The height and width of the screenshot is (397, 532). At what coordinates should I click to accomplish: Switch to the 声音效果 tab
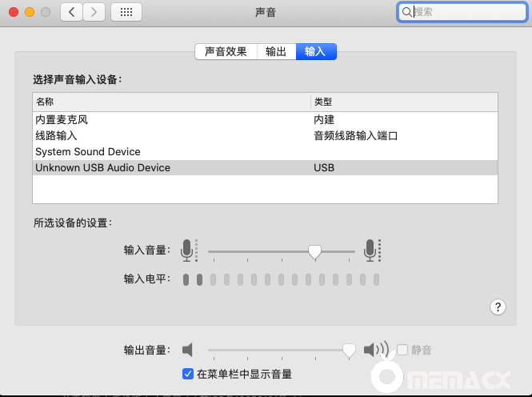click(x=226, y=52)
